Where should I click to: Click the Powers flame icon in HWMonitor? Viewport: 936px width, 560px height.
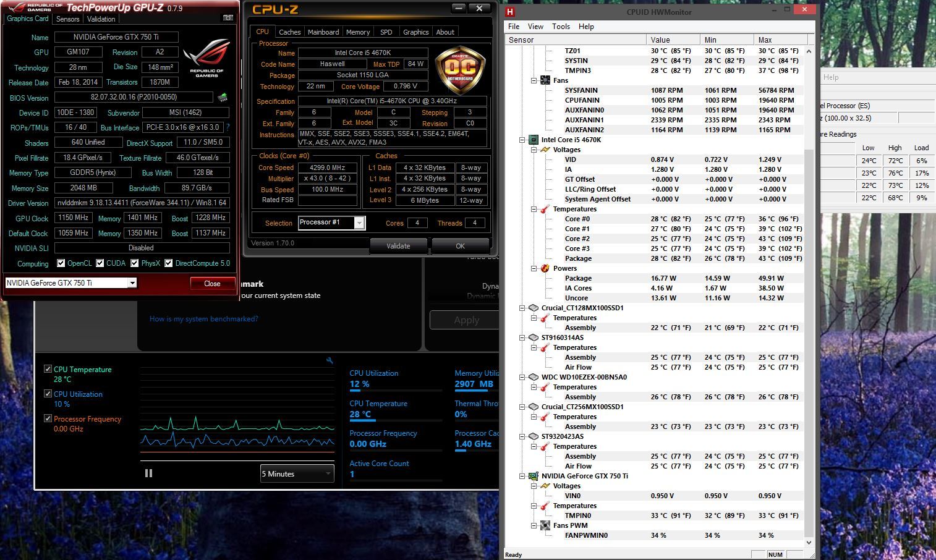pyautogui.click(x=545, y=268)
